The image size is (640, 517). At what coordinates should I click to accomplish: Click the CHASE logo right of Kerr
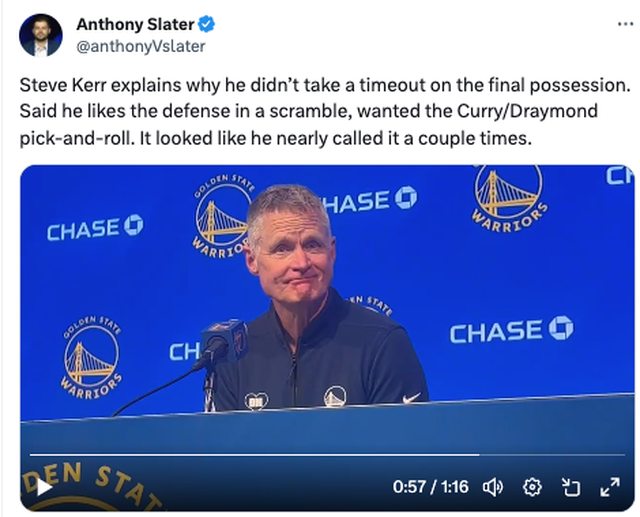pos(511,331)
